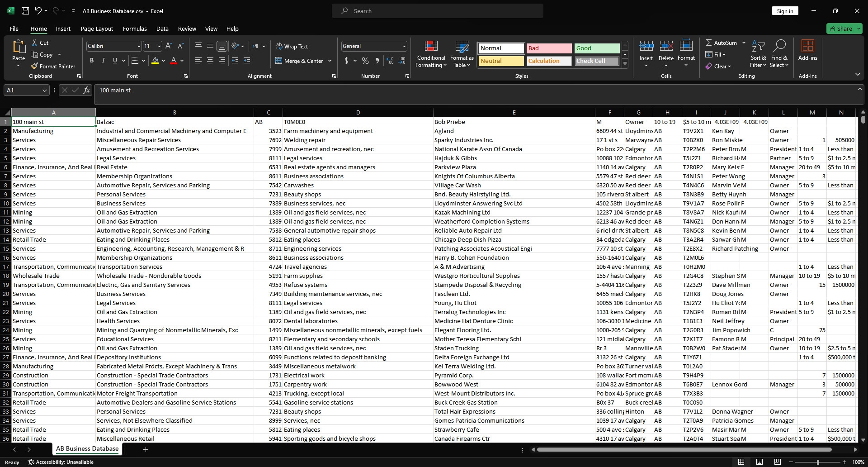Screen dimensions: 868x467
Task: Switch to Page Break Preview view
Action: coord(778,462)
